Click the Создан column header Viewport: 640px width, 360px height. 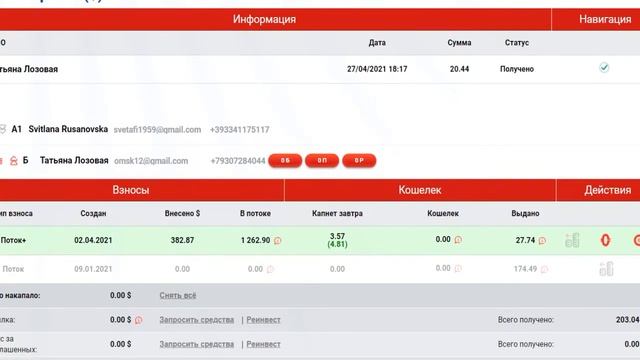tap(93, 213)
